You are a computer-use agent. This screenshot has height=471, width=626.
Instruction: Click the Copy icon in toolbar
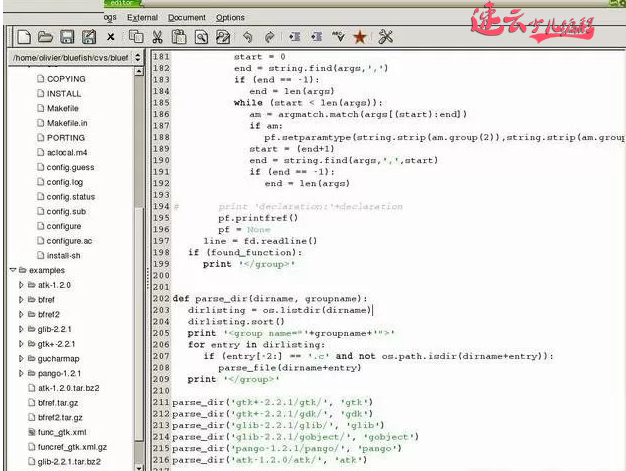pos(135,37)
